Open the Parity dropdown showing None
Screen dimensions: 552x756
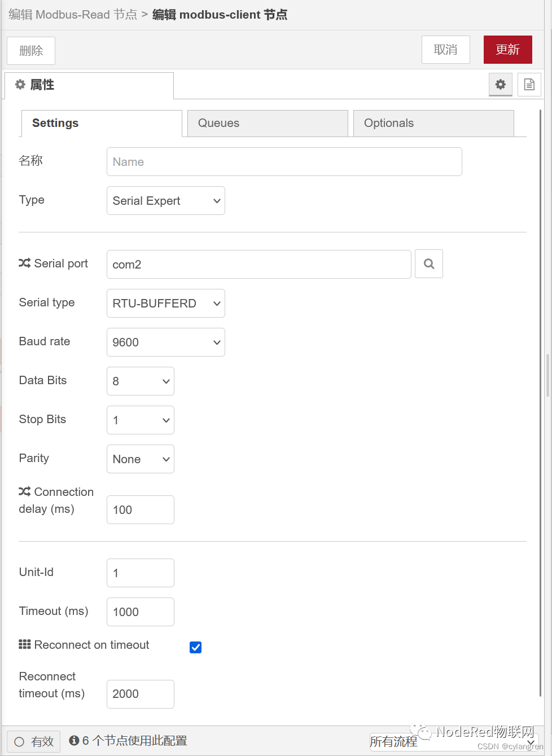[x=141, y=459]
